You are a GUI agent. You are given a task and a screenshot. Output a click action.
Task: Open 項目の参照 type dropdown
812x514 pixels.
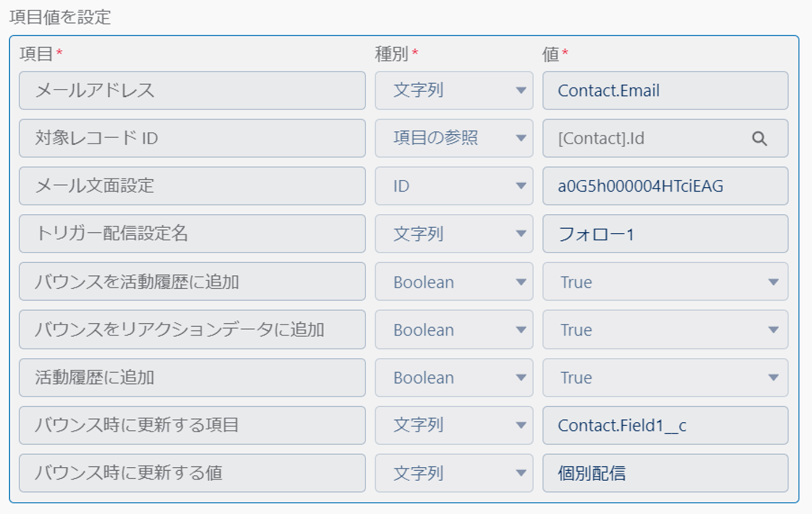pyautogui.click(x=454, y=138)
